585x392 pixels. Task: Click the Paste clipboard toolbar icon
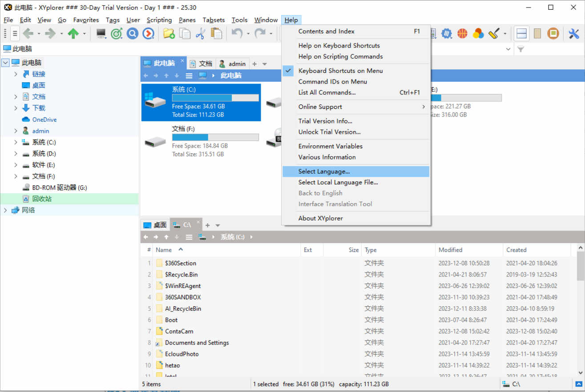[216, 33]
